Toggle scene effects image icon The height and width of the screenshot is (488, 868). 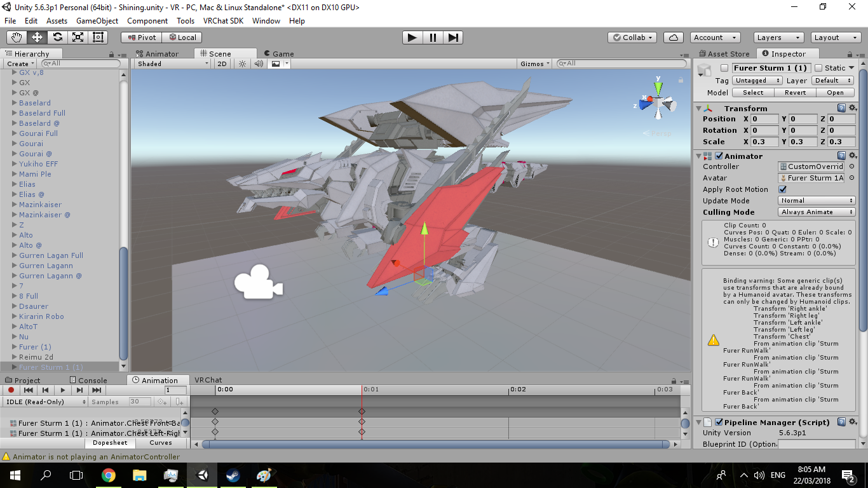click(276, 64)
